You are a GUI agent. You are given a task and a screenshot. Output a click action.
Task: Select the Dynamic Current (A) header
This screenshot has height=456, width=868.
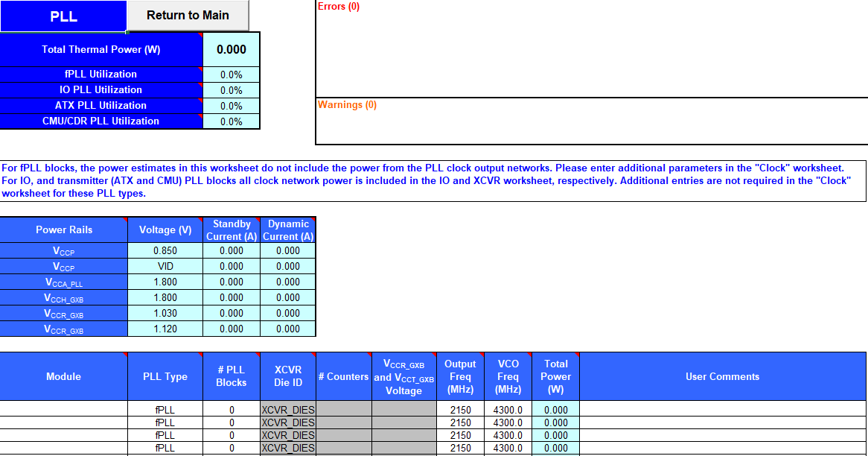click(288, 230)
